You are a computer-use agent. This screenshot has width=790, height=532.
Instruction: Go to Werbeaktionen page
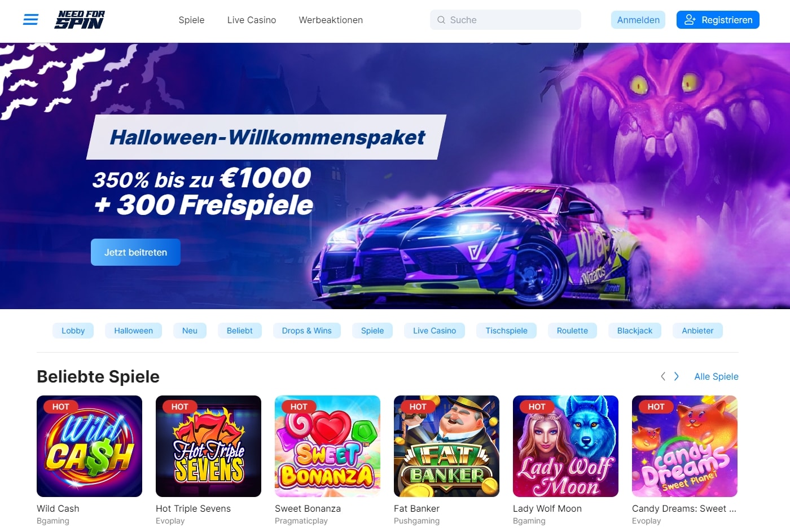pyautogui.click(x=331, y=20)
